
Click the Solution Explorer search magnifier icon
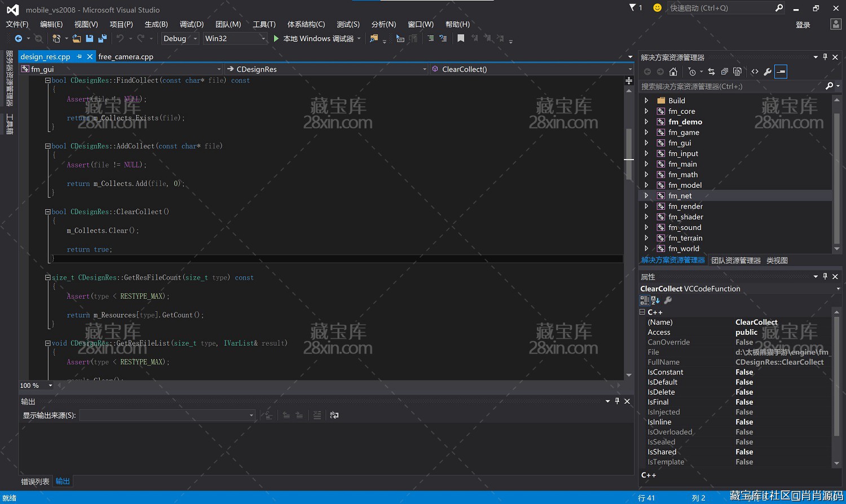tap(829, 86)
